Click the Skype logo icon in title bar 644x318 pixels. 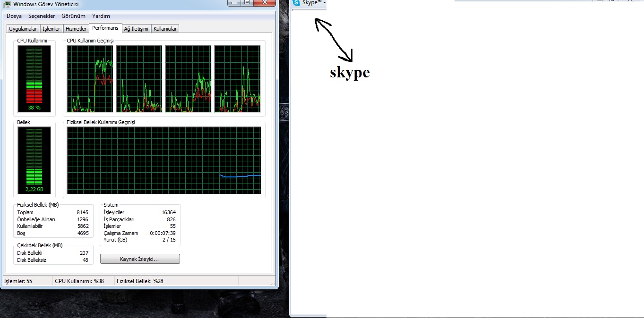click(296, 3)
